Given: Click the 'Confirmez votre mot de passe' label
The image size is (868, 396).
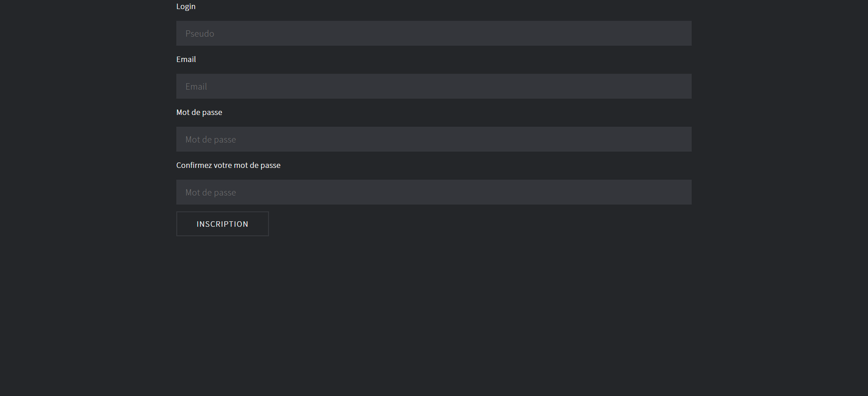Looking at the screenshot, I should pos(228,165).
